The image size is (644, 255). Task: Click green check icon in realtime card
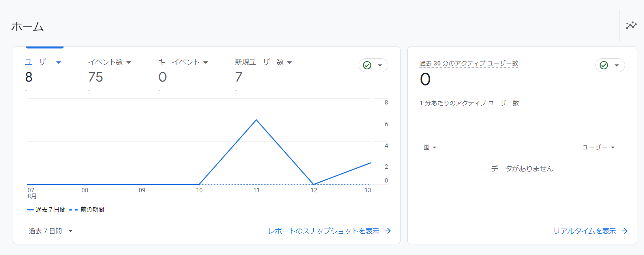604,65
